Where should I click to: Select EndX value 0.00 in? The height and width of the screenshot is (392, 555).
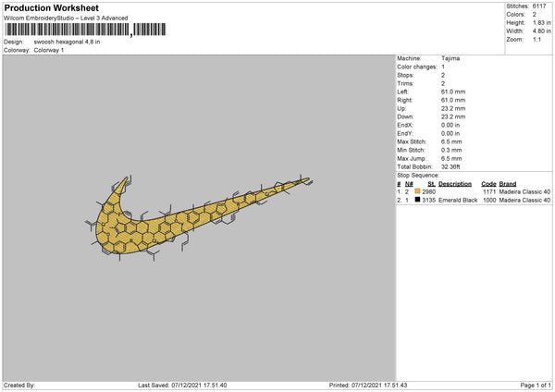click(x=450, y=125)
